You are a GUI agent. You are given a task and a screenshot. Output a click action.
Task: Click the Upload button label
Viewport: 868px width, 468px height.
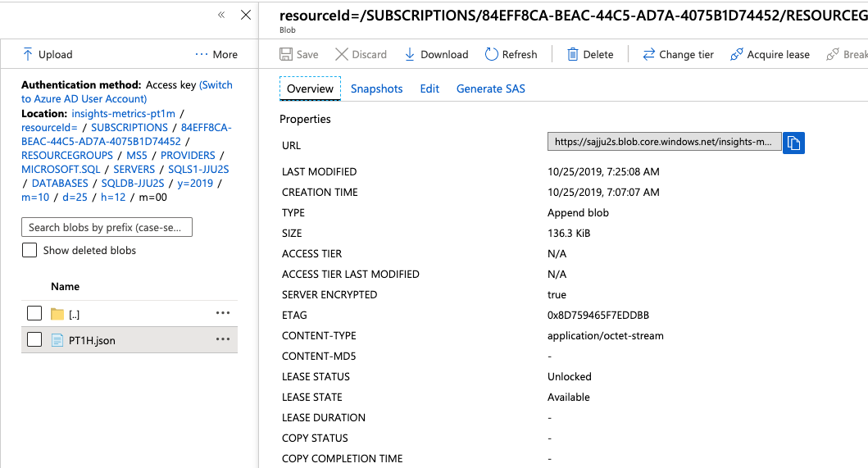click(56, 54)
